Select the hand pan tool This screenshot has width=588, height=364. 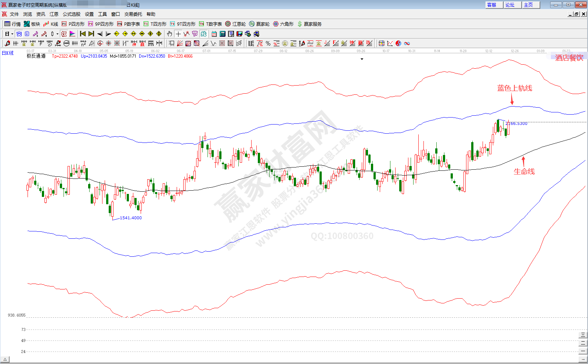(169, 34)
